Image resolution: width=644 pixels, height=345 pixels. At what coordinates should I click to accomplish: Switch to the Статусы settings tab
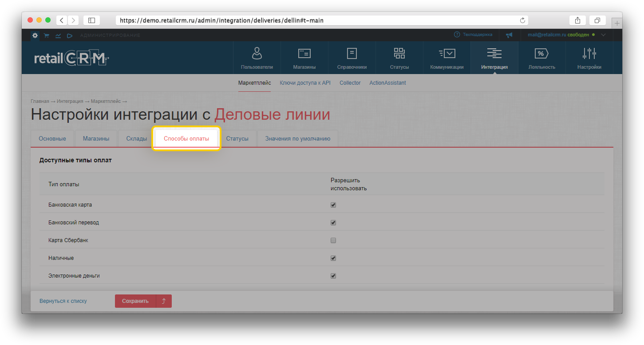coord(237,138)
